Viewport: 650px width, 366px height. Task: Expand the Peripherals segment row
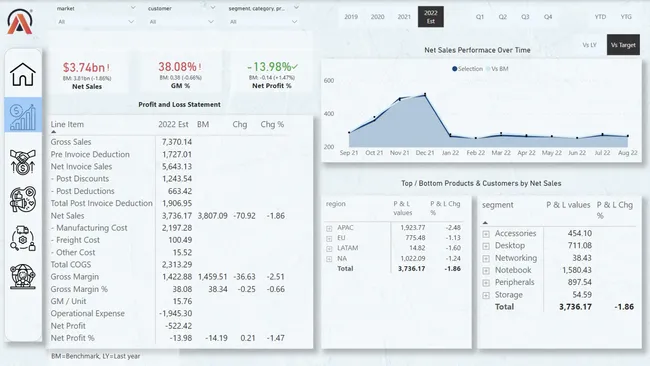pyautogui.click(x=486, y=283)
